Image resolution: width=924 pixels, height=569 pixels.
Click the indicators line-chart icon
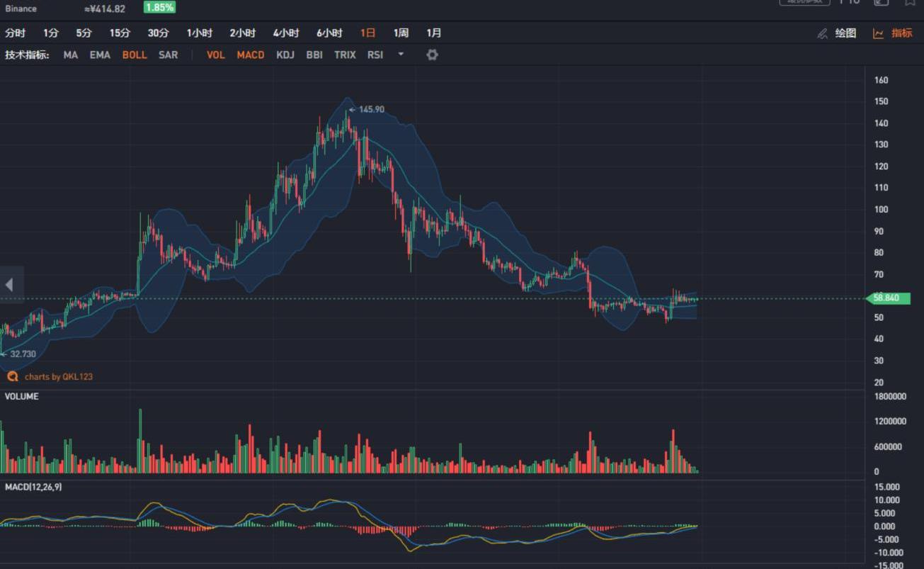(x=878, y=33)
